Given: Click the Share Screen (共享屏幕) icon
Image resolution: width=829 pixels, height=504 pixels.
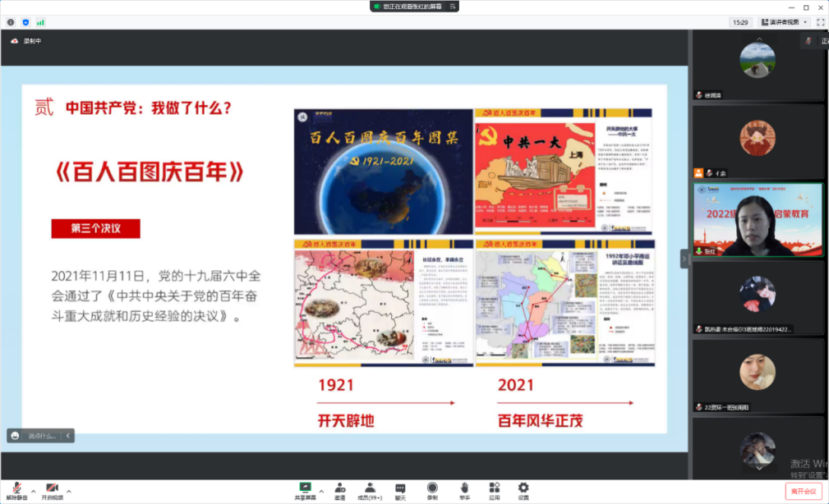Looking at the screenshot, I should pos(306,489).
